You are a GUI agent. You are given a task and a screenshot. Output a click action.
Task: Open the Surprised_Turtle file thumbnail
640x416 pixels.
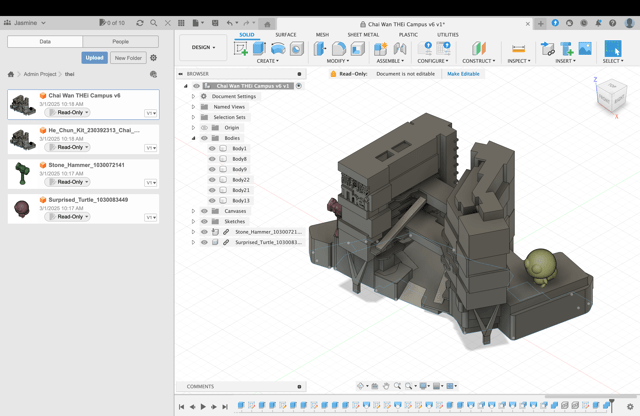tap(22, 209)
